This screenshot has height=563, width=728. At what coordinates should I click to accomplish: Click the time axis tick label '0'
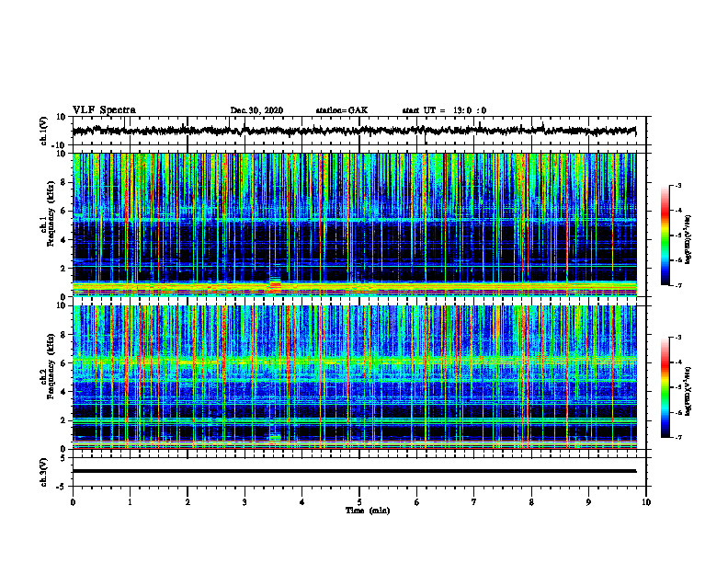(x=73, y=502)
